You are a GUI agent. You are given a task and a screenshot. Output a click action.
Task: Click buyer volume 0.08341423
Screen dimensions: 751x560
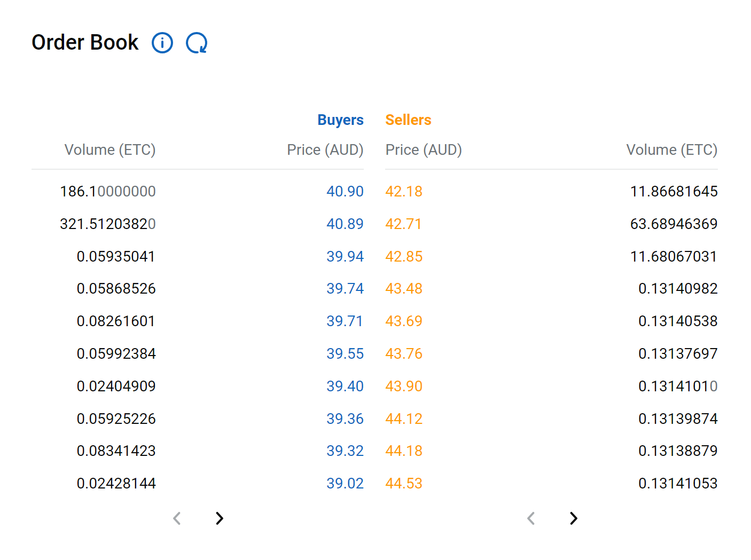116,451
